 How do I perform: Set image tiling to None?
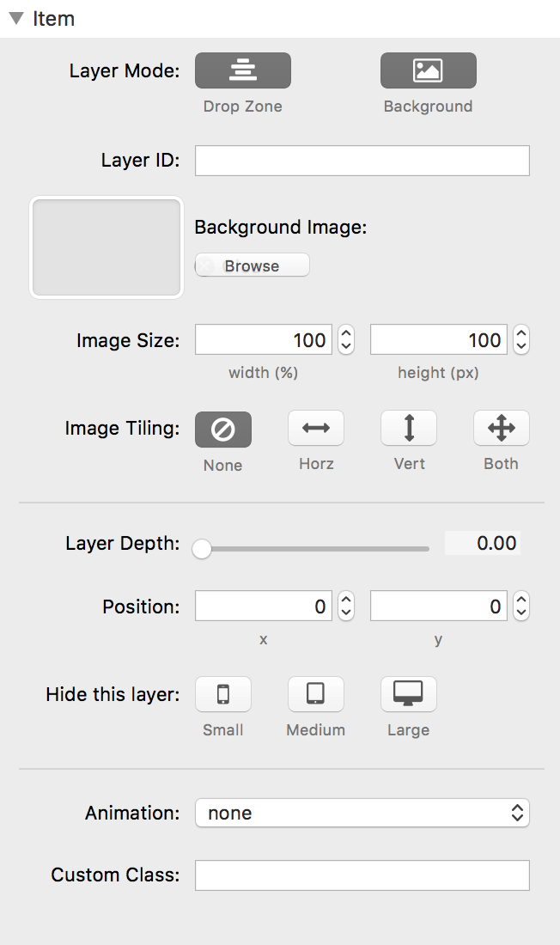(223, 430)
